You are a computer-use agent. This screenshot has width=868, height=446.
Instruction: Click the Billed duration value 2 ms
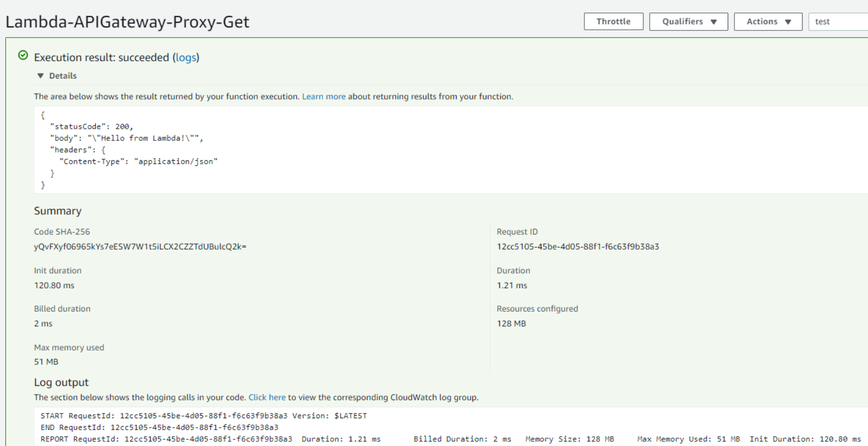pos(43,324)
